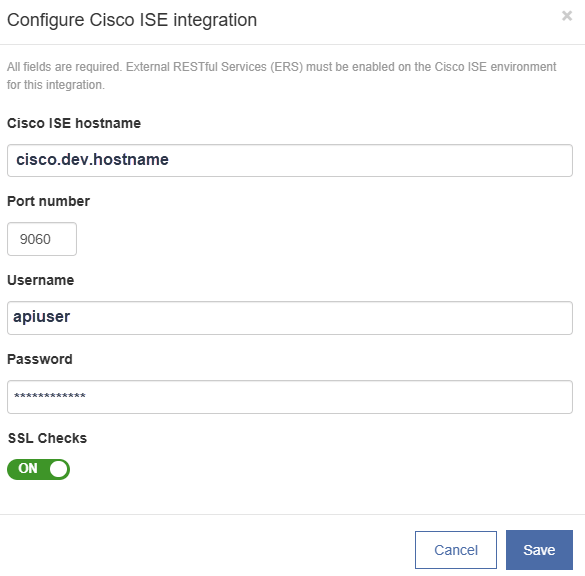Save the Cisco ISE integration settings
Viewport: 585px width, 576px height.
(x=539, y=550)
